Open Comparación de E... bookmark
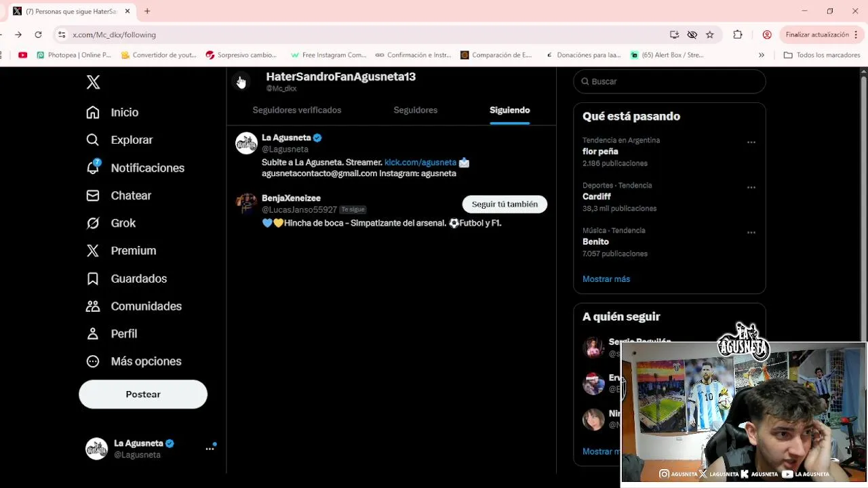The image size is (868, 488). pyautogui.click(x=496, y=55)
